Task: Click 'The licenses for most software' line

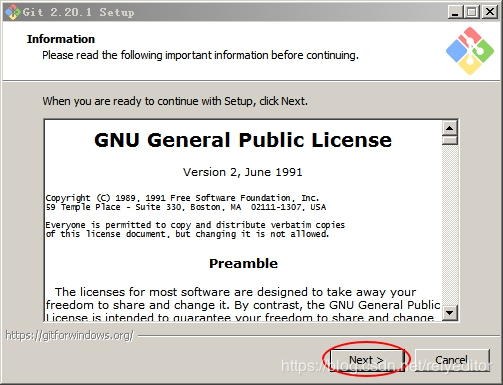Action: [236, 292]
